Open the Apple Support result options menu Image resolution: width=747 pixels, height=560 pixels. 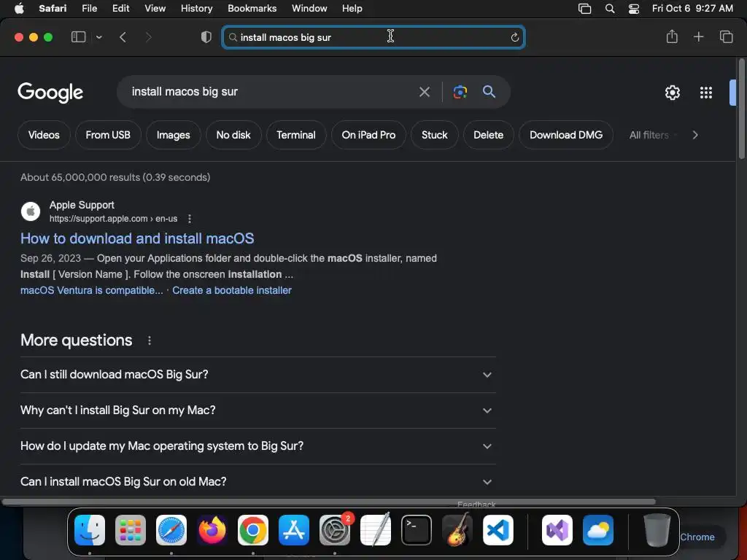tap(190, 219)
